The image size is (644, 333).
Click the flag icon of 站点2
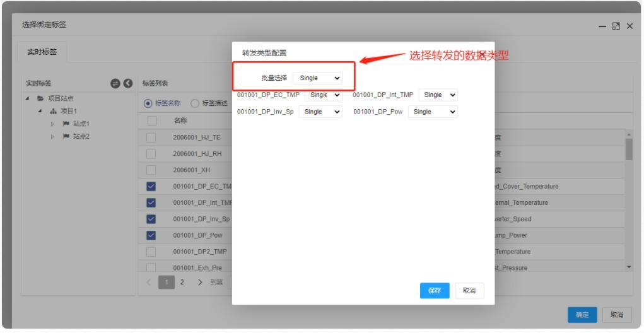[x=66, y=136]
